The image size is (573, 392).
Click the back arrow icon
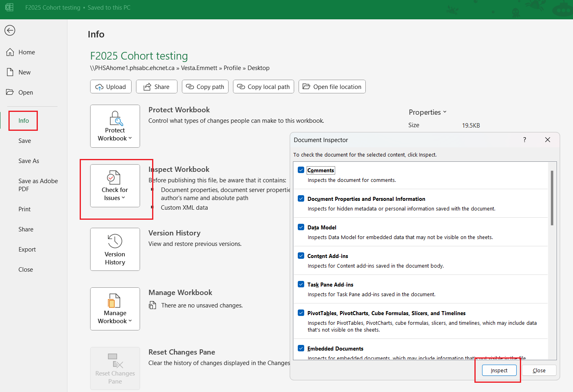click(x=10, y=31)
